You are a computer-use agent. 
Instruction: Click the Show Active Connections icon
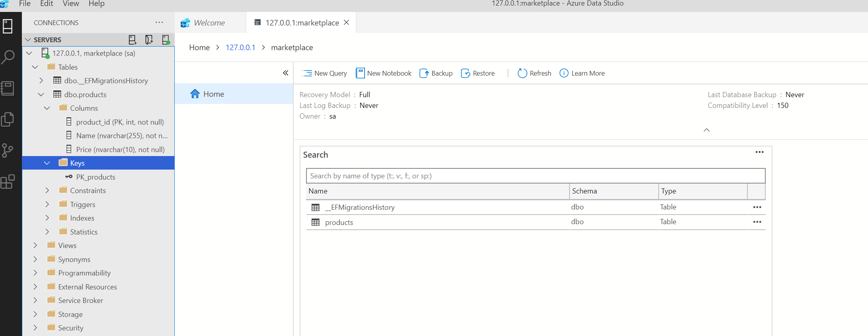point(166,39)
